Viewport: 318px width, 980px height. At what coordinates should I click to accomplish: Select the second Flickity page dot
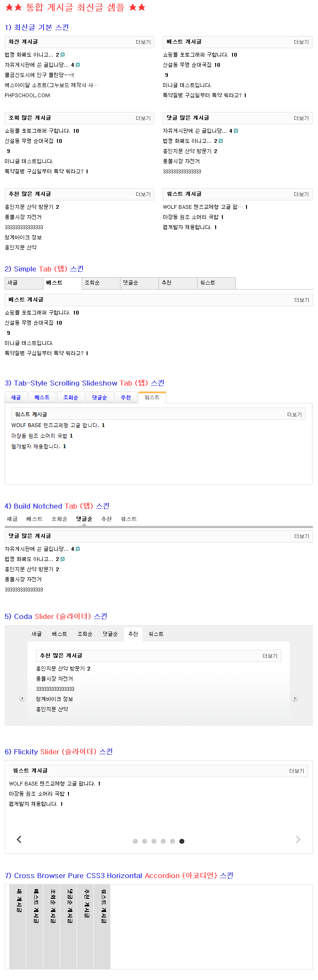click(145, 841)
